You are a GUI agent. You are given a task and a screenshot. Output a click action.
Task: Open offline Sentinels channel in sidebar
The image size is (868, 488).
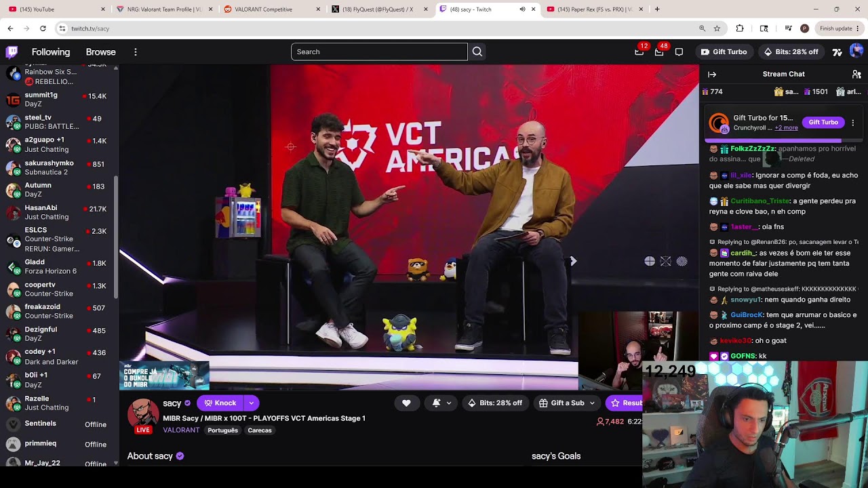[60, 424]
